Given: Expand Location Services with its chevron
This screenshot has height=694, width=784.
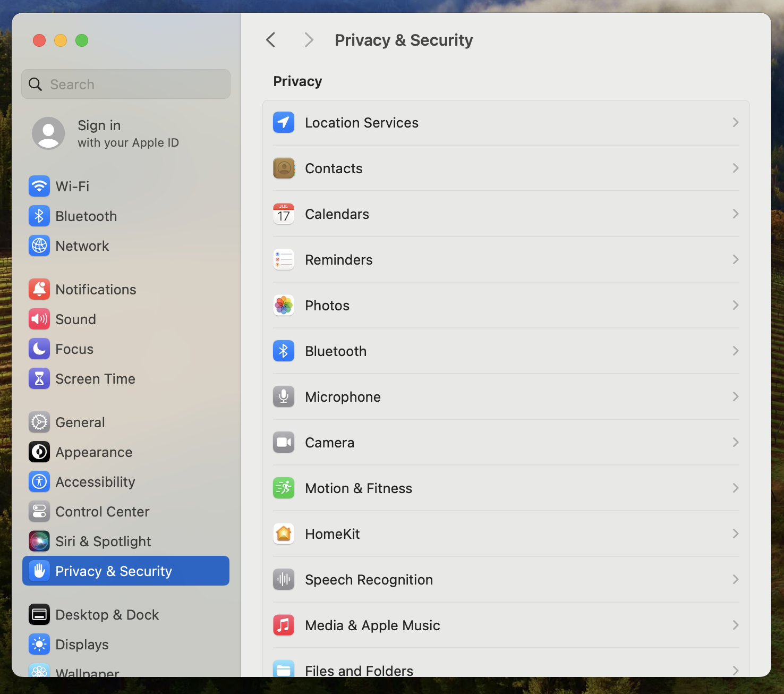Looking at the screenshot, I should click(x=736, y=123).
